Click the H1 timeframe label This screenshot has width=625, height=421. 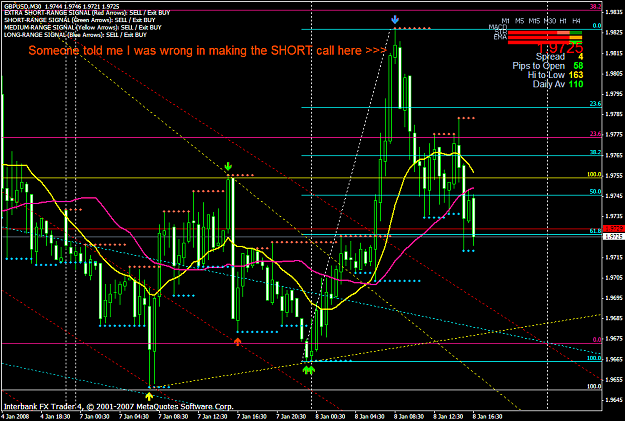pyautogui.click(x=563, y=21)
